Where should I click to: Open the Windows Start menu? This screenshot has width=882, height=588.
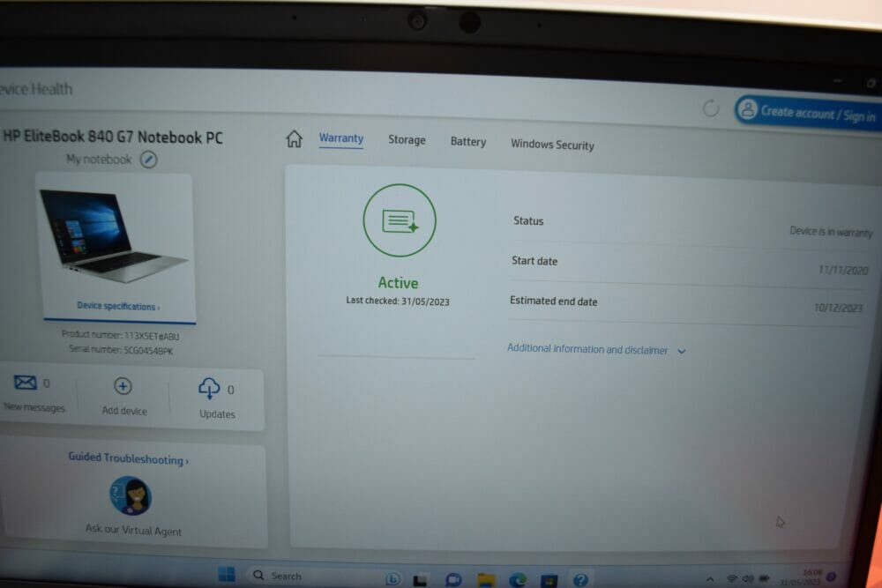227,574
